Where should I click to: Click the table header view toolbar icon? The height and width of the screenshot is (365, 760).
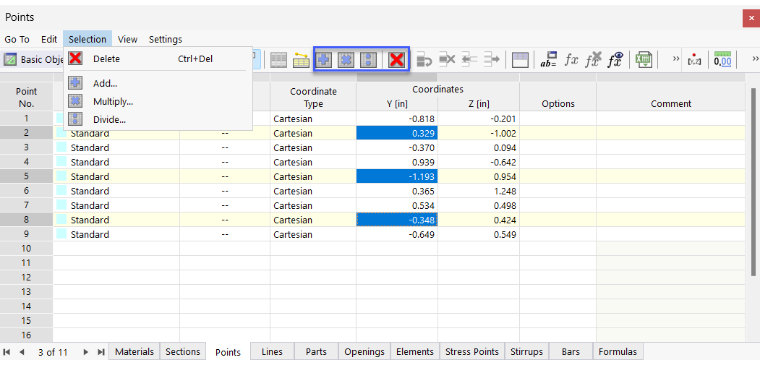coord(520,60)
